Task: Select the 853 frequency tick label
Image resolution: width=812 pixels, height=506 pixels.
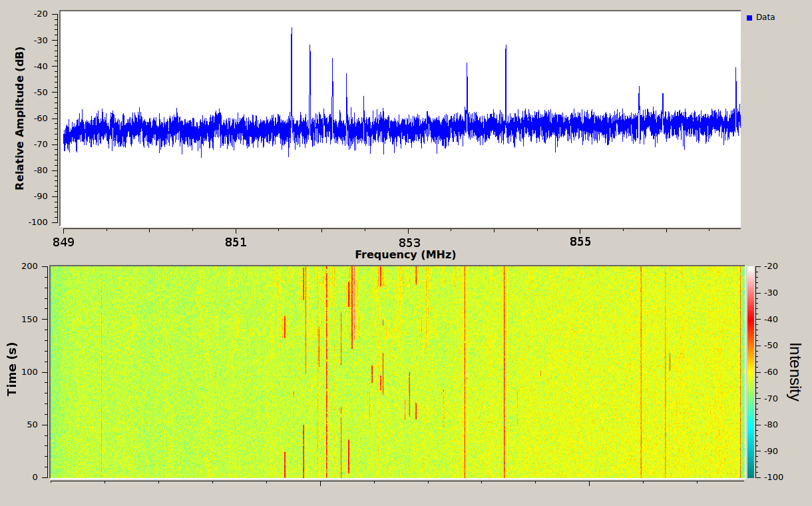Action: [410, 243]
